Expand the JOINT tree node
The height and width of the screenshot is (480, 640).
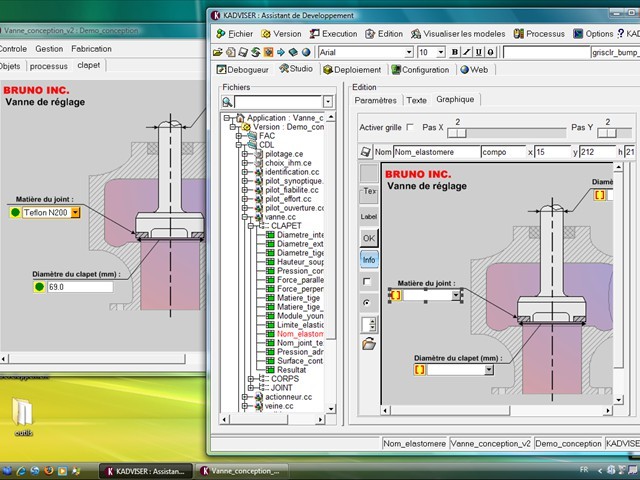tap(251, 388)
